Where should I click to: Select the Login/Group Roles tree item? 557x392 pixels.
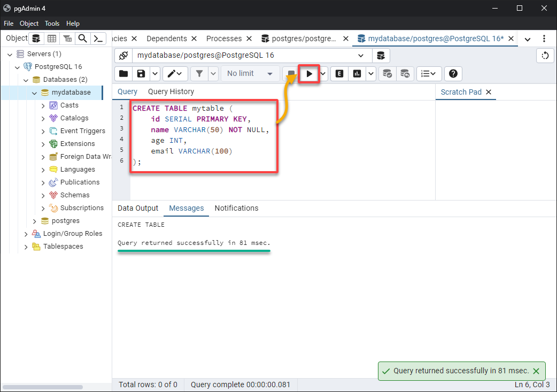(73, 234)
